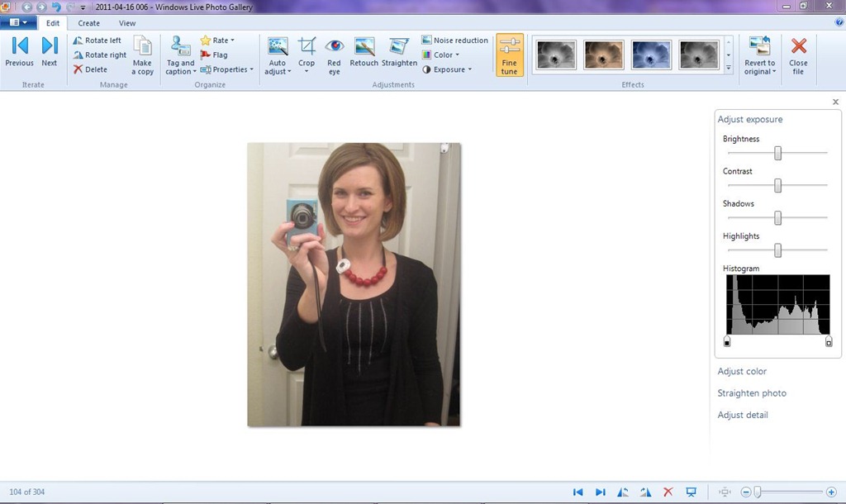This screenshot has width=846, height=504.
Task: Click the Auto adjust icon
Action: coord(278,46)
